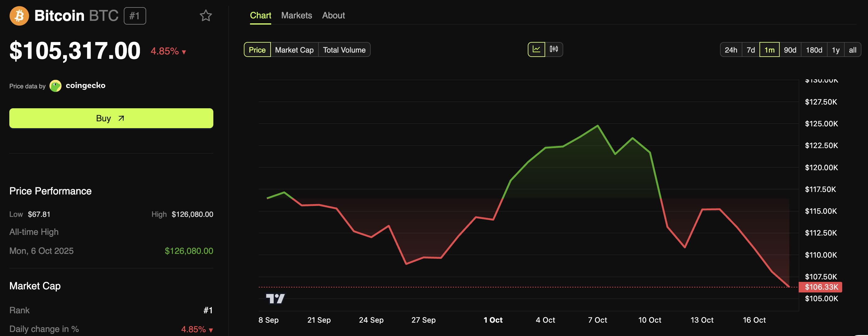Click the TradingView logo on chart
Image resolution: width=868 pixels, height=336 pixels.
[275, 298]
